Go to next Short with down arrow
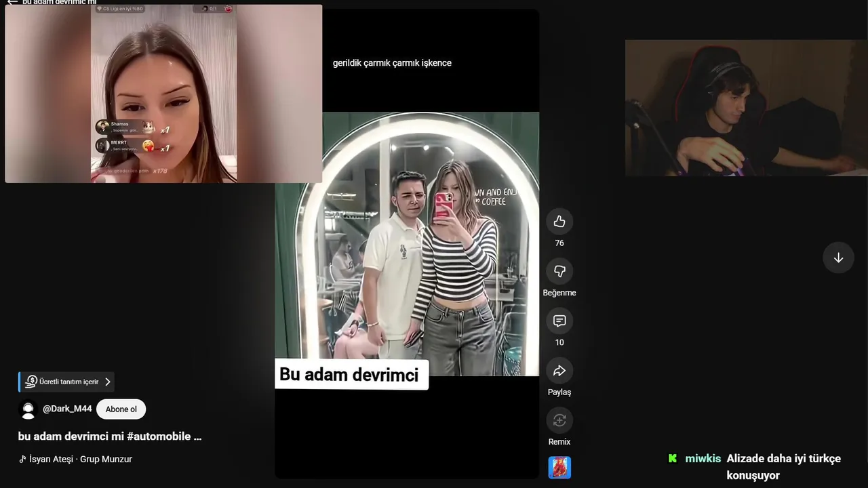 pyautogui.click(x=838, y=258)
